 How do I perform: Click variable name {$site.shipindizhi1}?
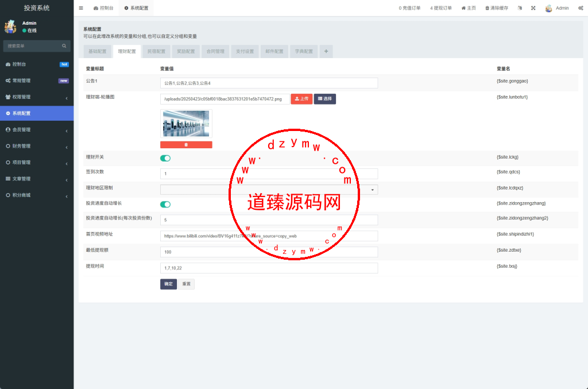tap(515, 234)
